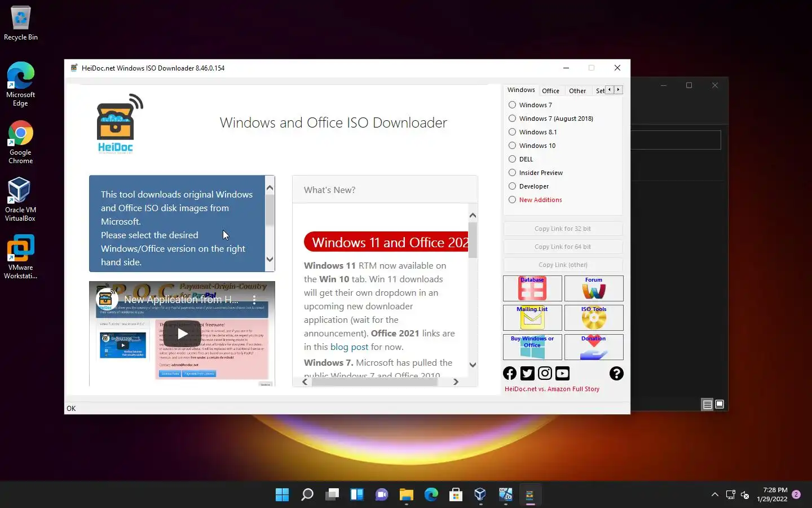Viewport: 812px width, 508px height.
Task: Click the tab strip left scroll arrow
Action: 610,90
